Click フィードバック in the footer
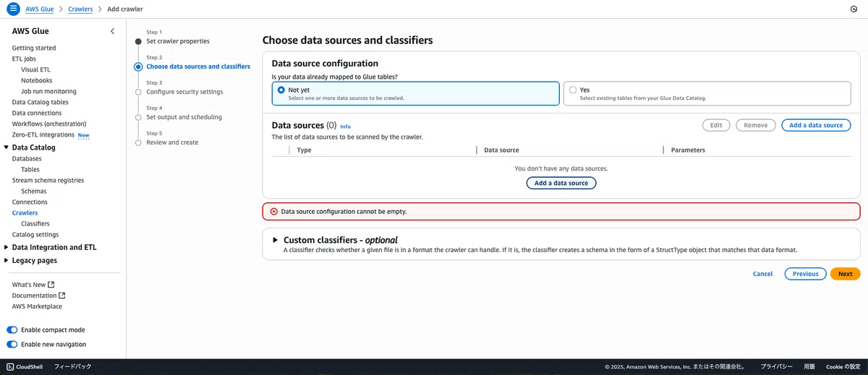Viewport: 868px width, 375px height. point(72,366)
